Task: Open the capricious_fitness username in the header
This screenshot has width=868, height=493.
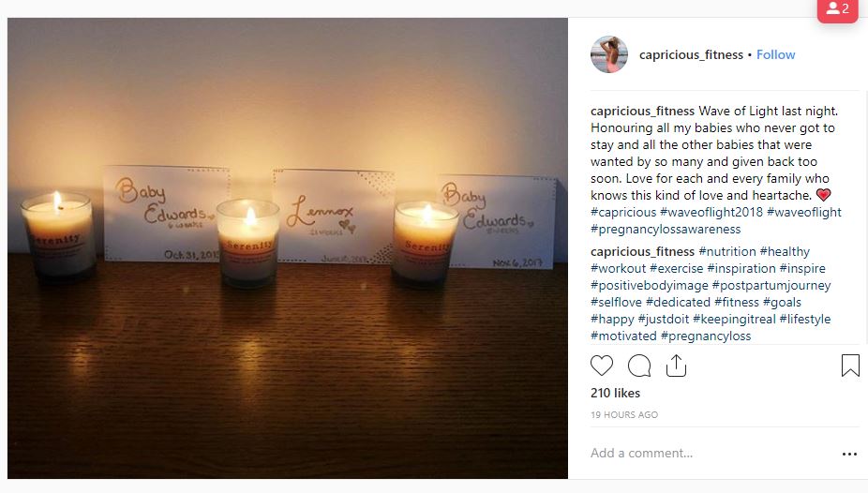Action: pyautogui.click(x=691, y=54)
